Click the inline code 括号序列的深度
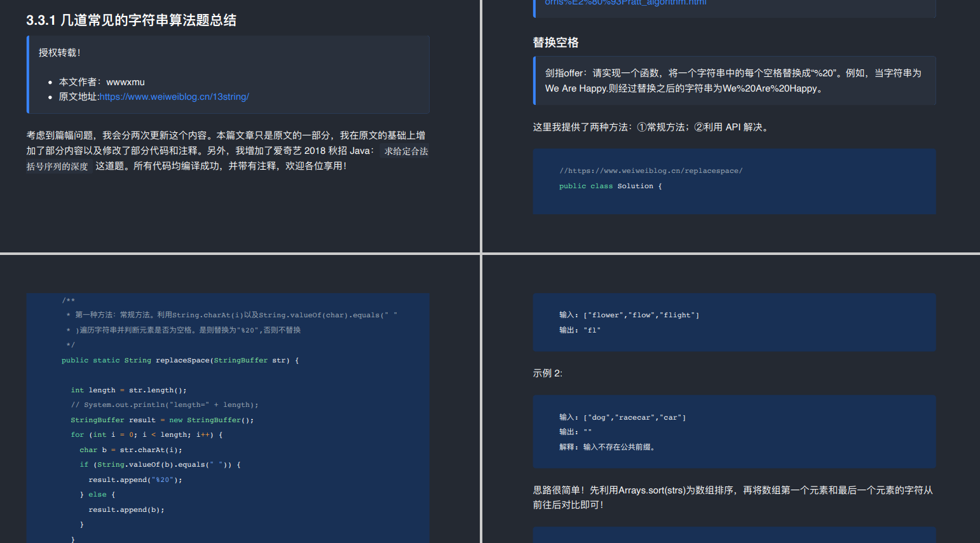980x543 pixels. (x=57, y=167)
